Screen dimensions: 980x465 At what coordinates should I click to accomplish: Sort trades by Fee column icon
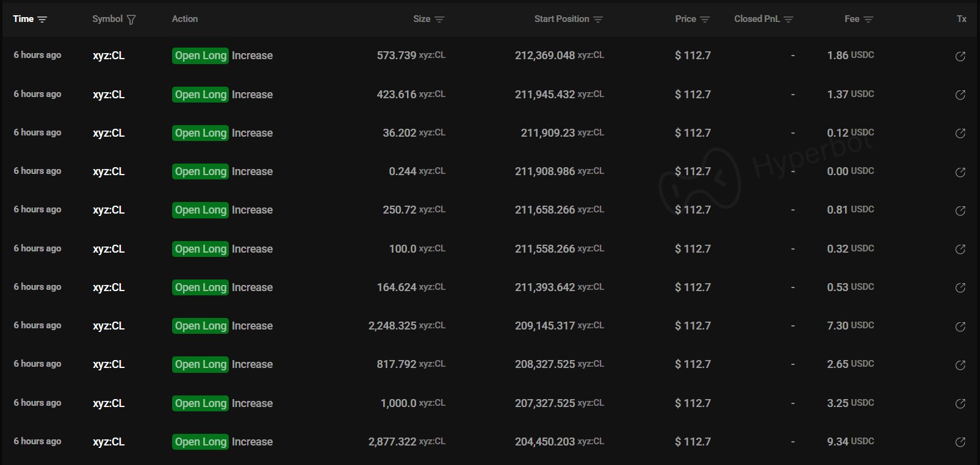pyautogui.click(x=868, y=20)
